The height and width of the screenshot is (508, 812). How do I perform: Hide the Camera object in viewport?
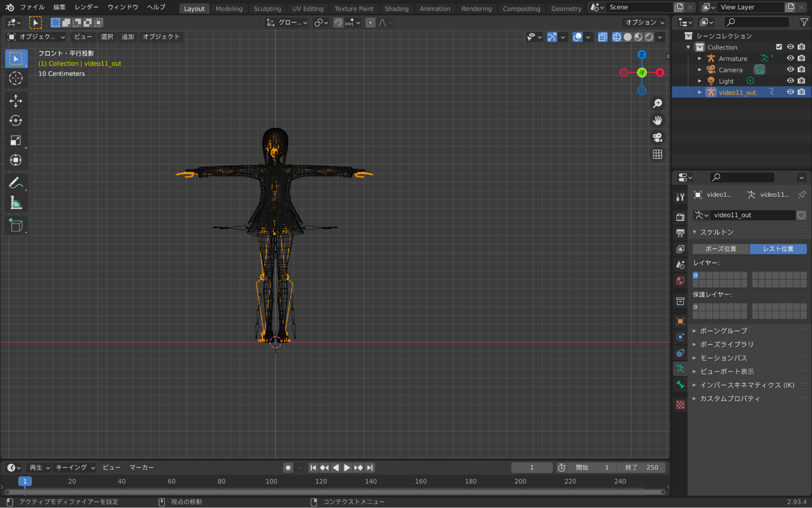pyautogui.click(x=790, y=69)
